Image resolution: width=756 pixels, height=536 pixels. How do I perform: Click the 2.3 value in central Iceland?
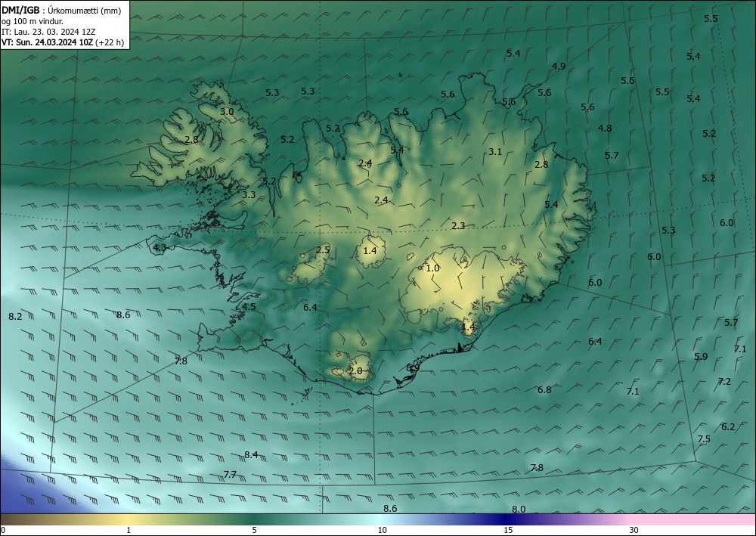pyautogui.click(x=458, y=225)
